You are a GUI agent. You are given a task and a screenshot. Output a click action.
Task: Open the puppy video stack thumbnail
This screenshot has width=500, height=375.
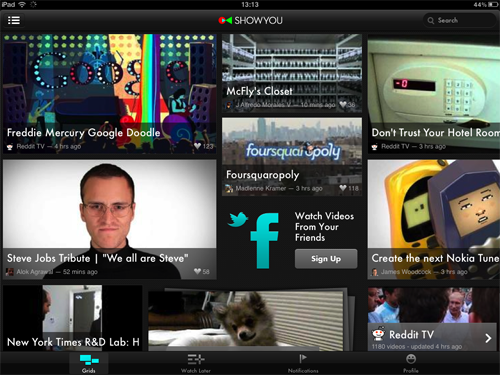249,320
